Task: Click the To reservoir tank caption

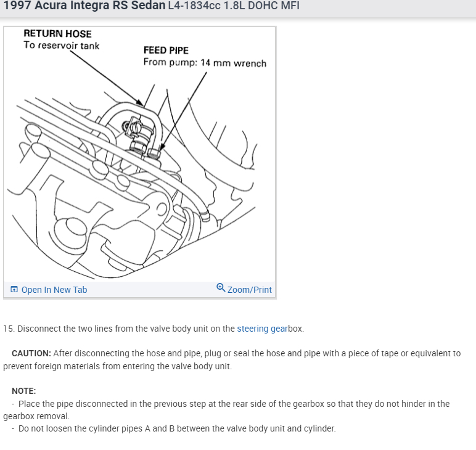Action: click(x=61, y=45)
